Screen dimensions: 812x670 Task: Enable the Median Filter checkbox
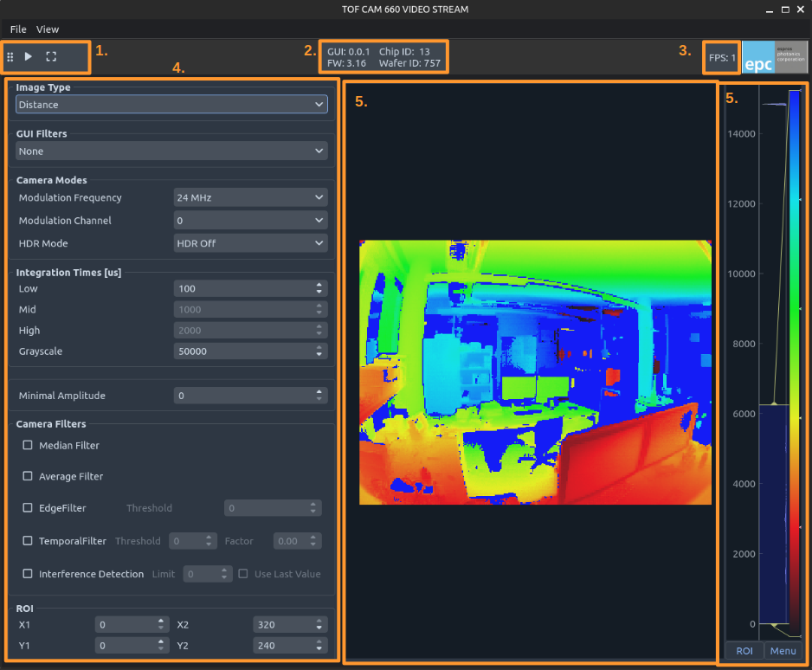point(28,445)
